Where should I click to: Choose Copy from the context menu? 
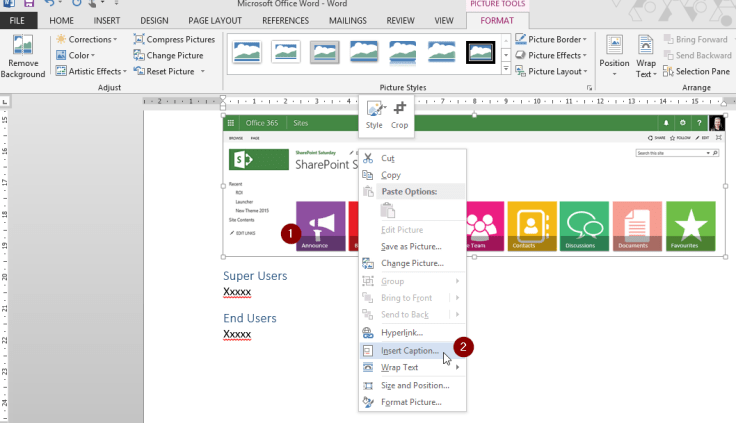[390, 175]
